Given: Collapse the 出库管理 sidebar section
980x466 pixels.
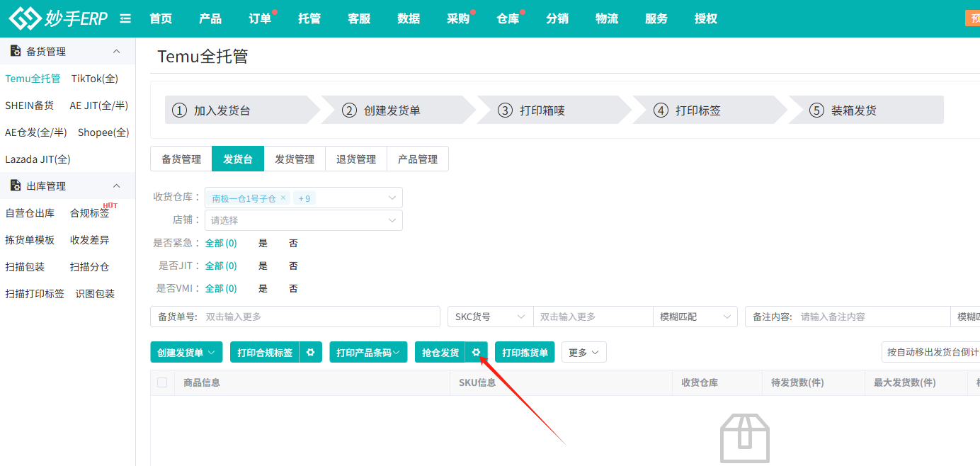Looking at the screenshot, I should pos(117,186).
